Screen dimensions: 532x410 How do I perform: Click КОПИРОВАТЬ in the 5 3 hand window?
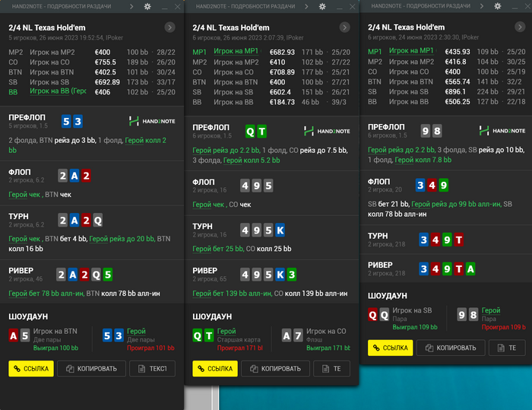[x=92, y=369]
